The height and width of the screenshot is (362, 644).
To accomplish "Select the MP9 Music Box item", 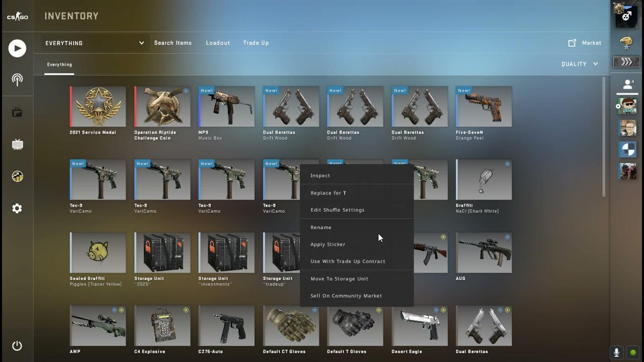I will (x=227, y=107).
